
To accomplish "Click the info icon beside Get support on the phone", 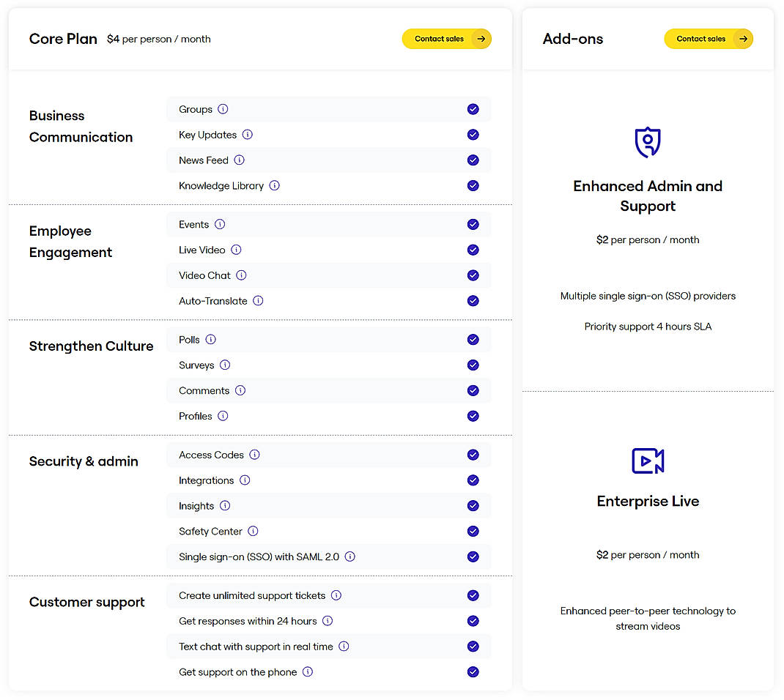I will (x=308, y=672).
